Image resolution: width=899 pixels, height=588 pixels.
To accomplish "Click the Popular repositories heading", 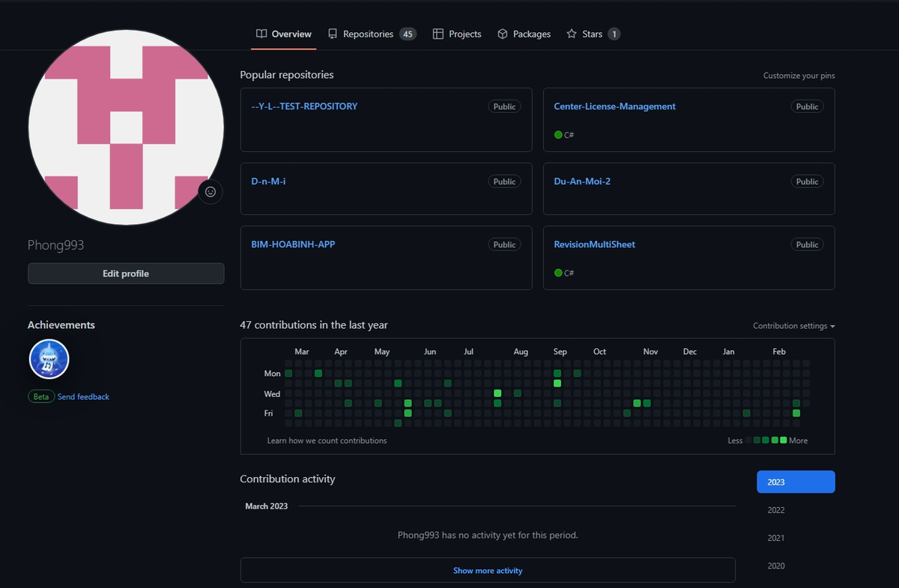I will [x=287, y=75].
